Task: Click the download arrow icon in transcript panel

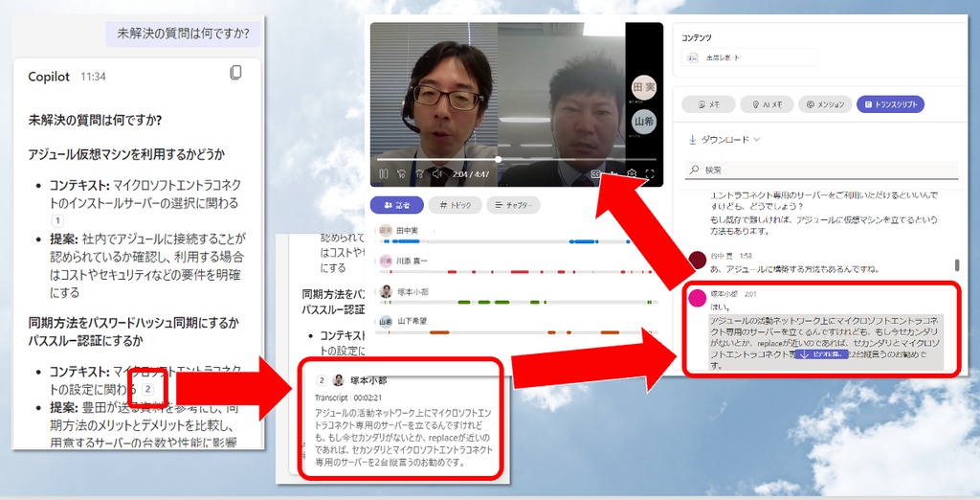Action: 693,140
